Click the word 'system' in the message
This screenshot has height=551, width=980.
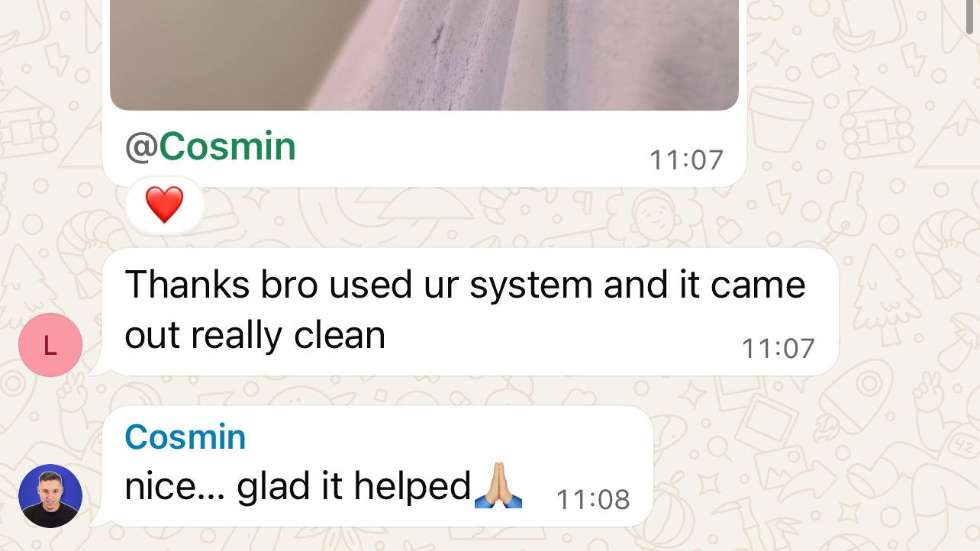(531, 285)
